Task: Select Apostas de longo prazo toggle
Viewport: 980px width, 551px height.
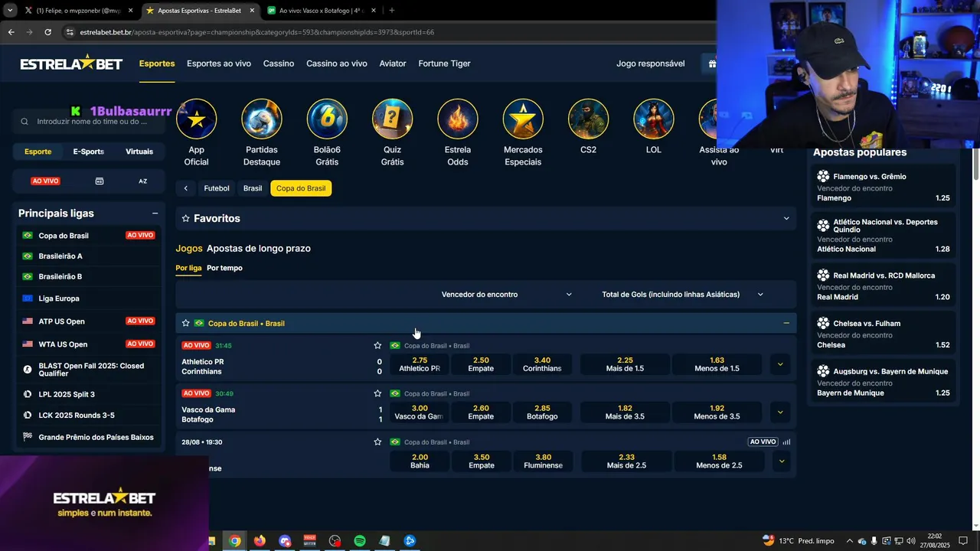Action: pos(259,249)
